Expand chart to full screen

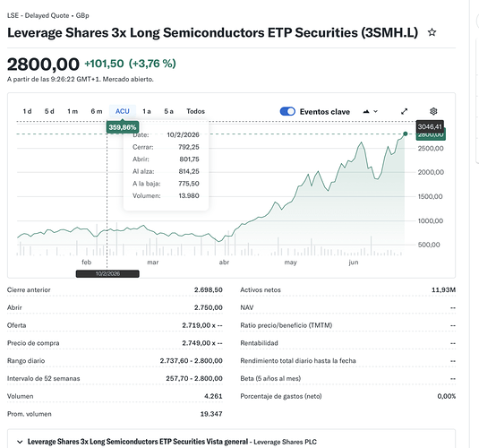click(x=404, y=111)
